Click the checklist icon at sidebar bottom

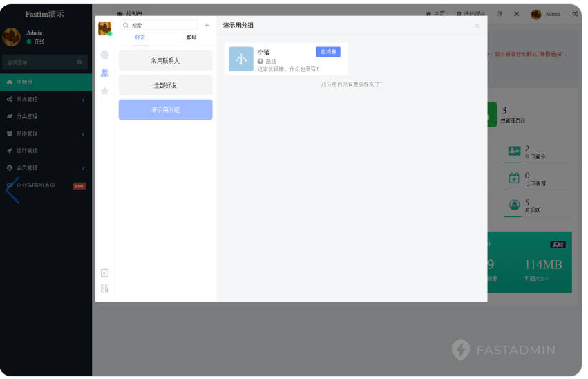click(104, 272)
